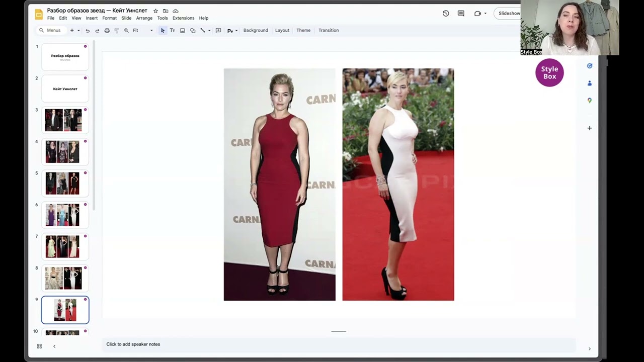The image size is (644, 362).
Task: Select slide 6 thumbnail
Action: click(65, 215)
